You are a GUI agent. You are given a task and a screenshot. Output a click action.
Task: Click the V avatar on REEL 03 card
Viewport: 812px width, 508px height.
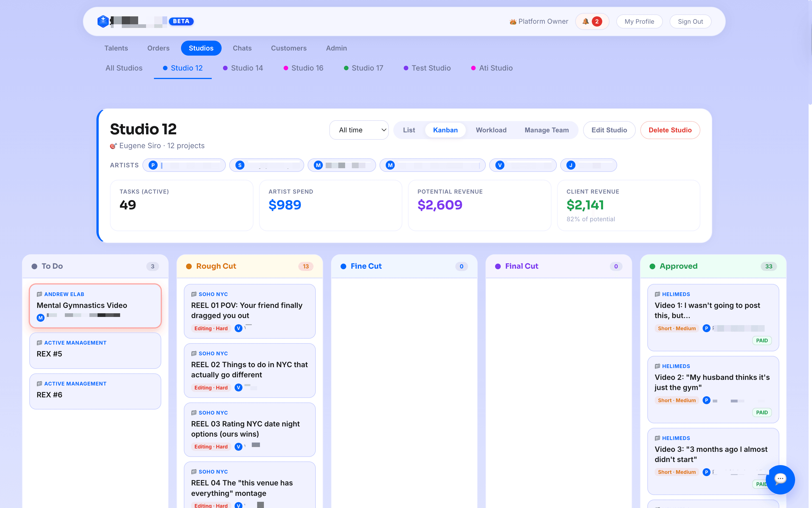238,446
